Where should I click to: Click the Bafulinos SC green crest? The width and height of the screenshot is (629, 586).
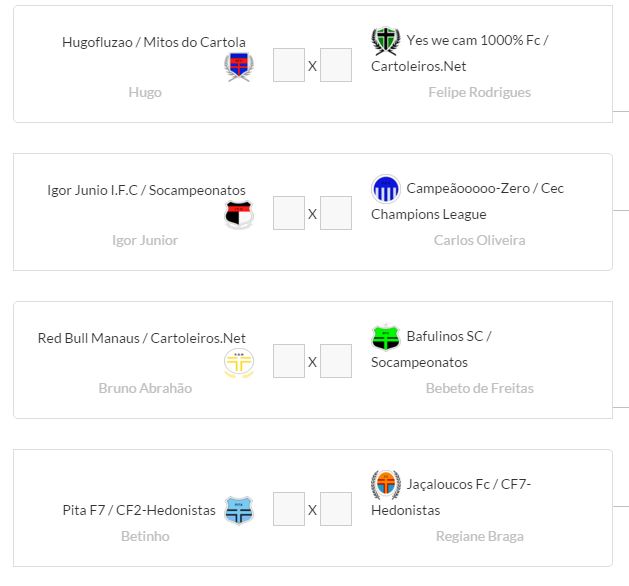[385, 337]
